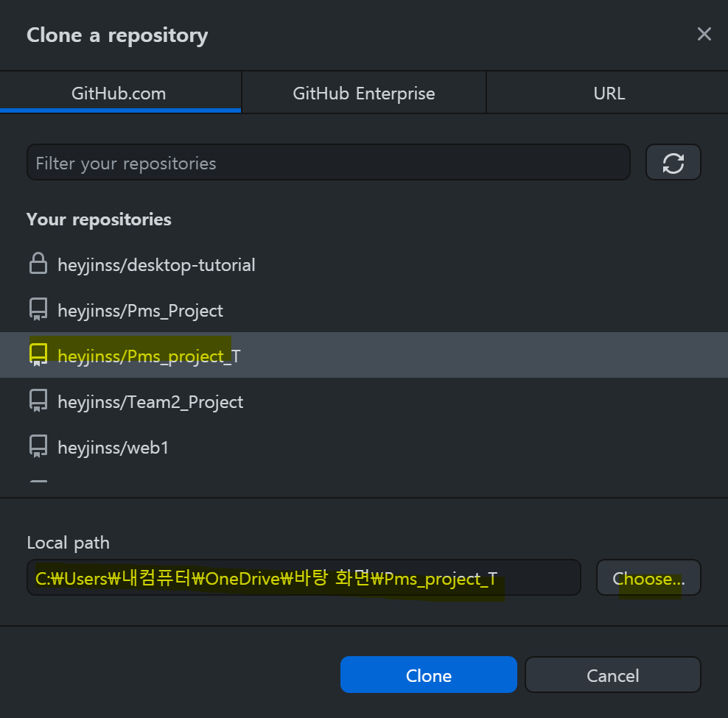Click the repo icon beside heyjinss/Pms_Project

pos(38,309)
